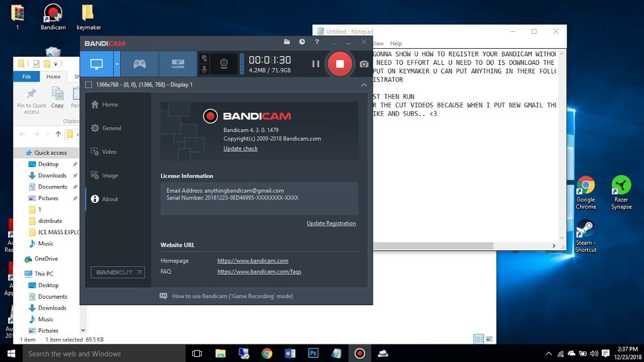644x362 pixels.
Task: Switch Explorer to details view icon
Action: 479,339
